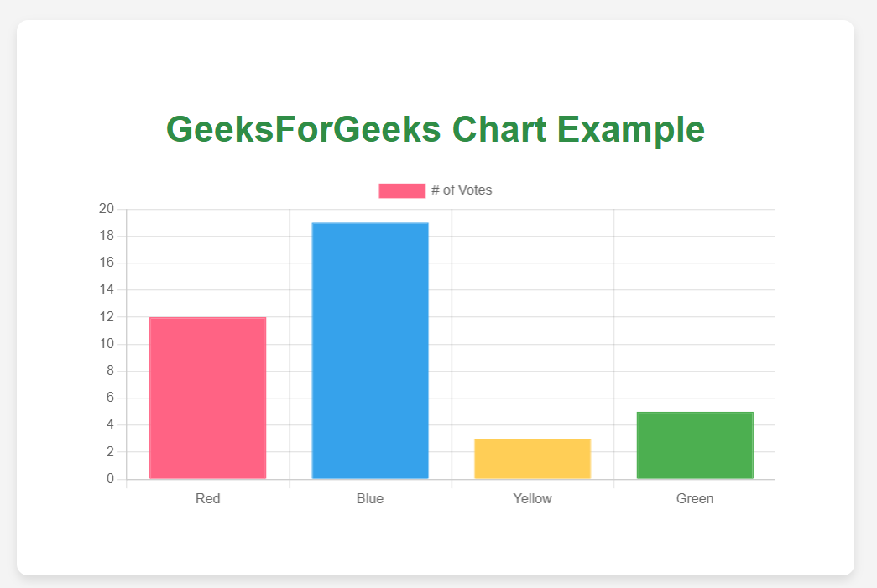
Task: Click the y-axis value 20
Action: [x=107, y=210]
